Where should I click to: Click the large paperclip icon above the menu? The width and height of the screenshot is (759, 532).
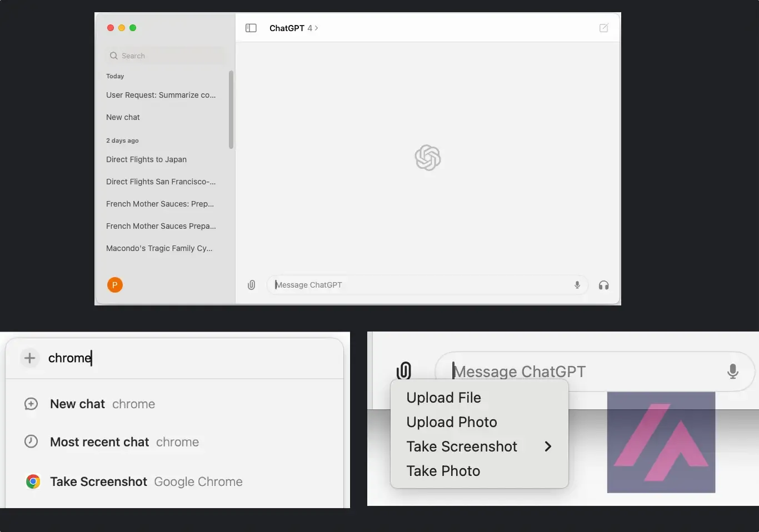pos(404,370)
